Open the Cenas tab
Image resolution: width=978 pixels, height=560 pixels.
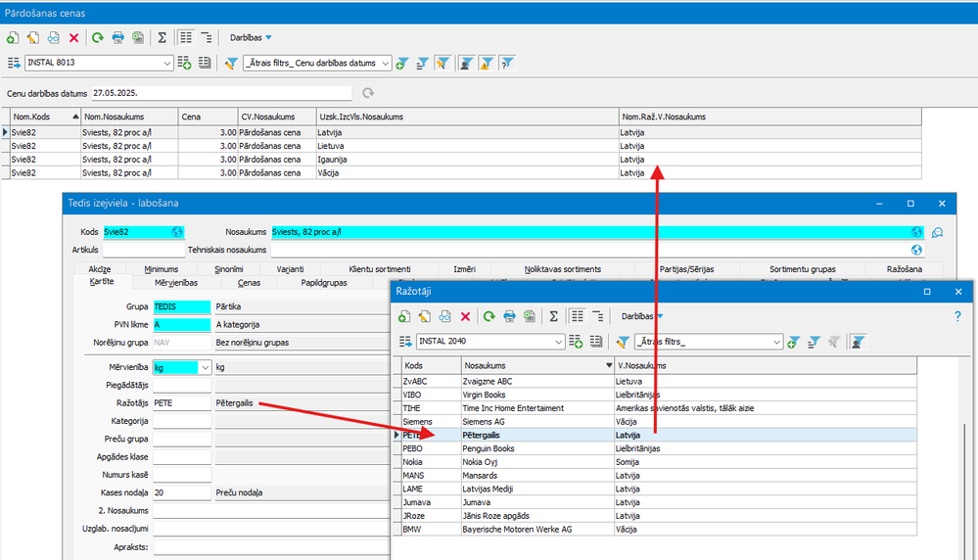click(x=249, y=283)
